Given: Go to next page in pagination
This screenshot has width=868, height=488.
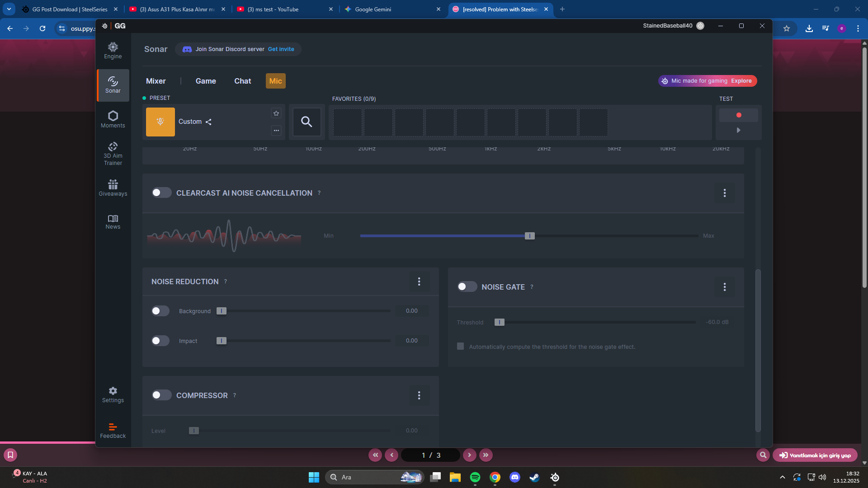Looking at the screenshot, I should click(x=470, y=455).
